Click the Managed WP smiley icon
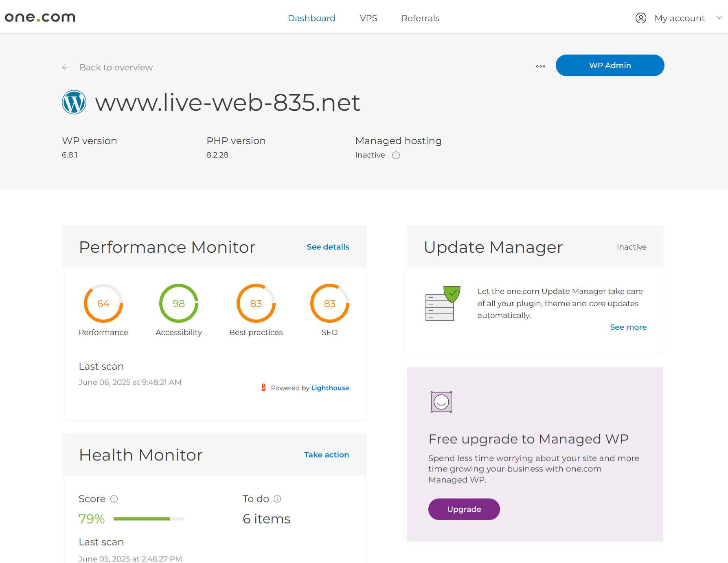The image size is (728, 563). click(441, 402)
